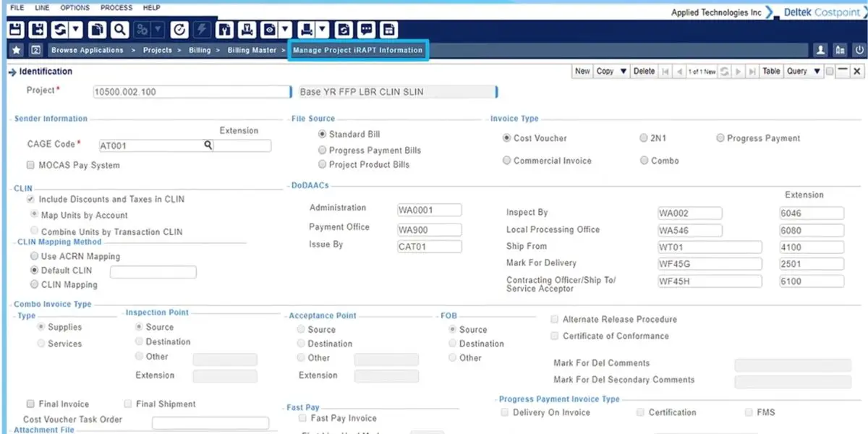The height and width of the screenshot is (434, 868).
Task: Check Alternate Release Procedure box
Action: [555, 319]
